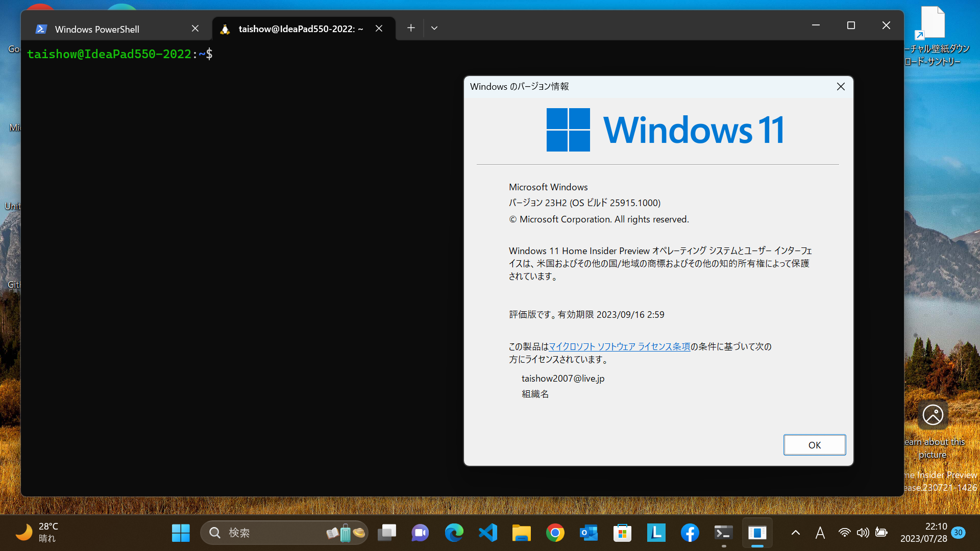Viewport: 980px width, 551px height.
Task: Open the blue L app on taskbar
Action: pyautogui.click(x=656, y=533)
